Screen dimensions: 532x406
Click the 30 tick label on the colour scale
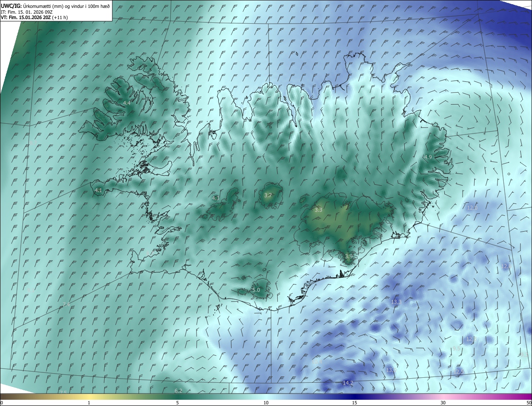pyautogui.click(x=443, y=403)
